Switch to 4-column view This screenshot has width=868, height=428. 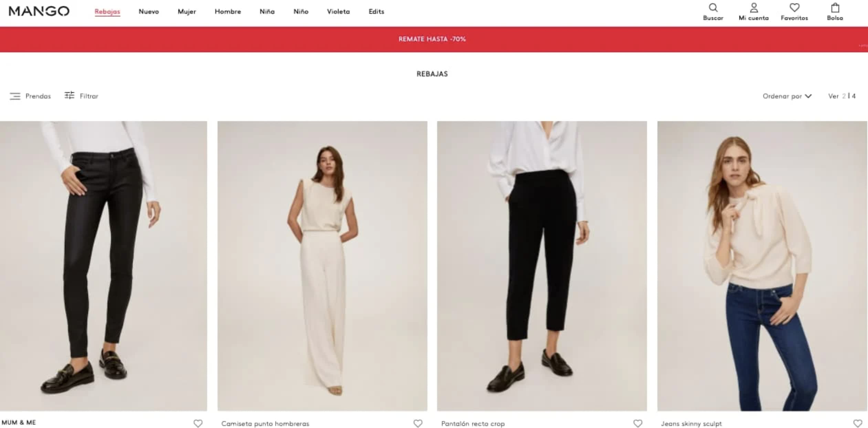[x=854, y=96]
